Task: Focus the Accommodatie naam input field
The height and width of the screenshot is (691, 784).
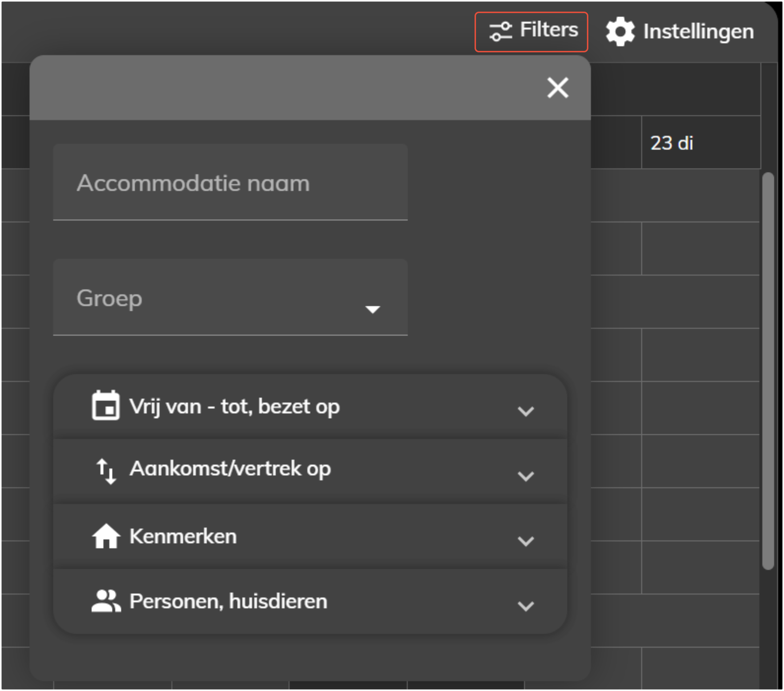Action: tap(230, 182)
